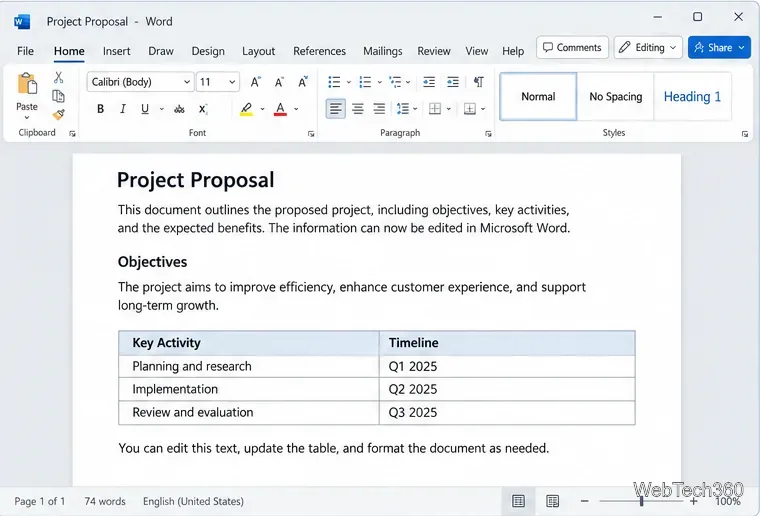This screenshot has width=760, height=516.
Task: Open the Mailings tab
Action: tap(382, 51)
